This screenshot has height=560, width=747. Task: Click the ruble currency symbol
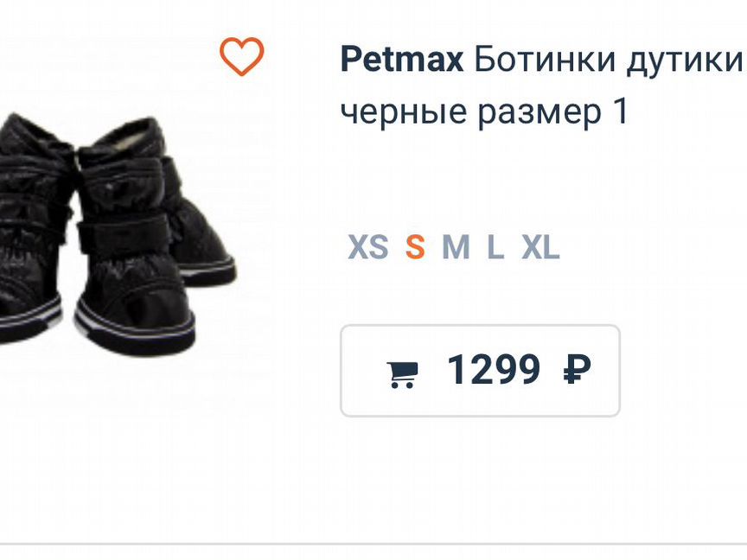coord(578,370)
